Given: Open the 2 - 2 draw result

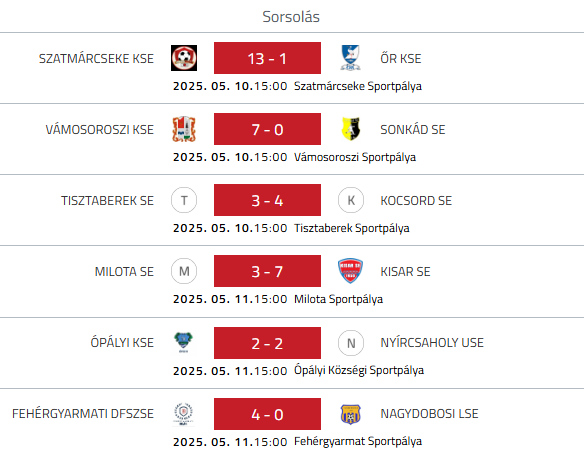Looking at the screenshot, I should [x=267, y=343].
